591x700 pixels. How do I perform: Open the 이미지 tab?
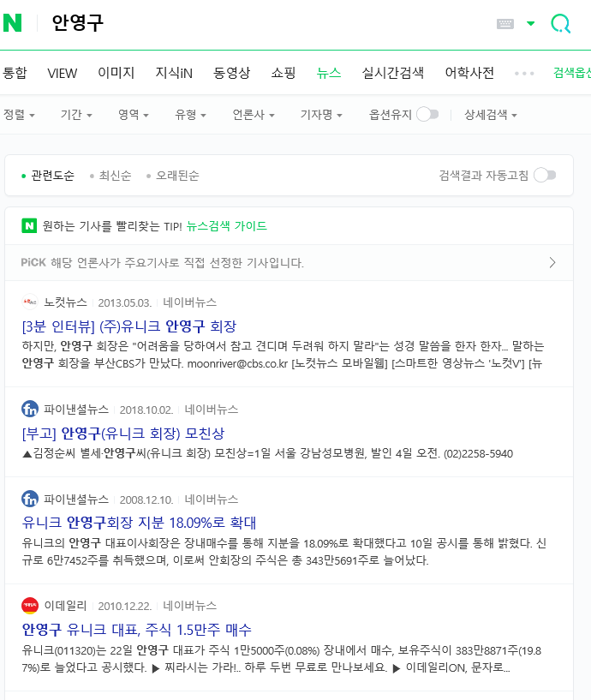[116, 73]
